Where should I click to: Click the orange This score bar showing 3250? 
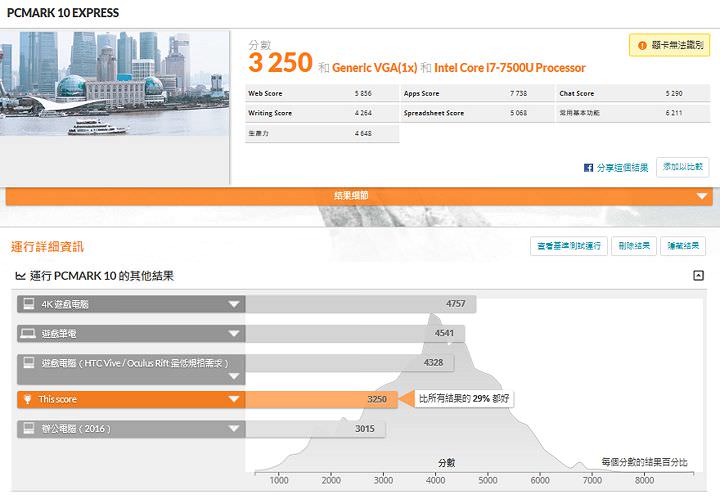click(x=318, y=399)
